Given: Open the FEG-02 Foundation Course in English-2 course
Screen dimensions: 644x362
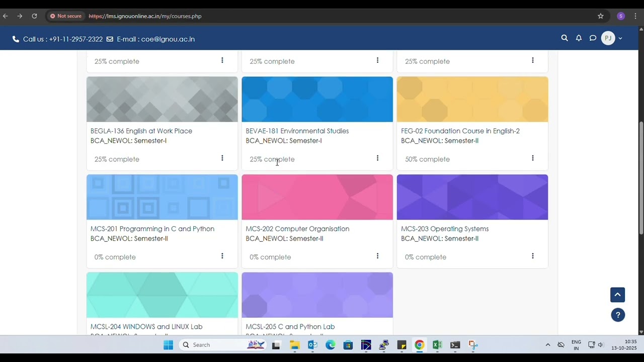Looking at the screenshot, I should pos(460,131).
